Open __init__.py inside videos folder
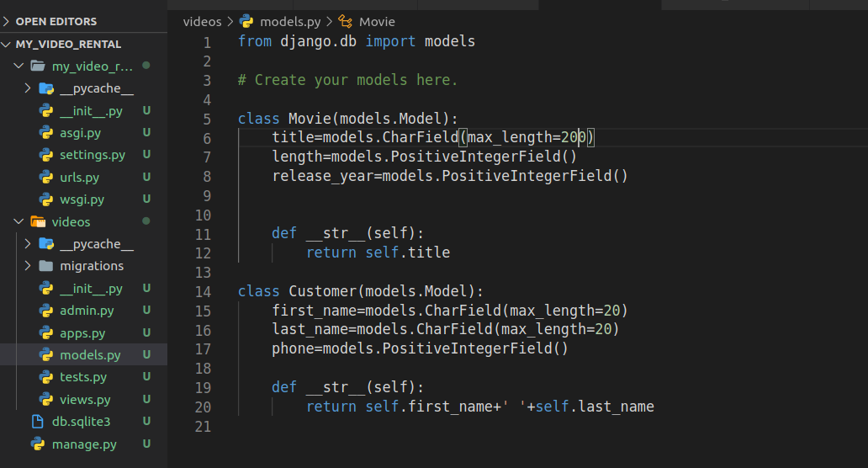 tap(92, 289)
